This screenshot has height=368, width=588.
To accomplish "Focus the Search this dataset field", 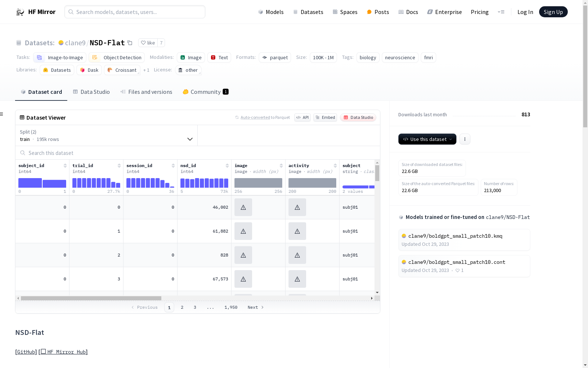I will coord(198,153).
